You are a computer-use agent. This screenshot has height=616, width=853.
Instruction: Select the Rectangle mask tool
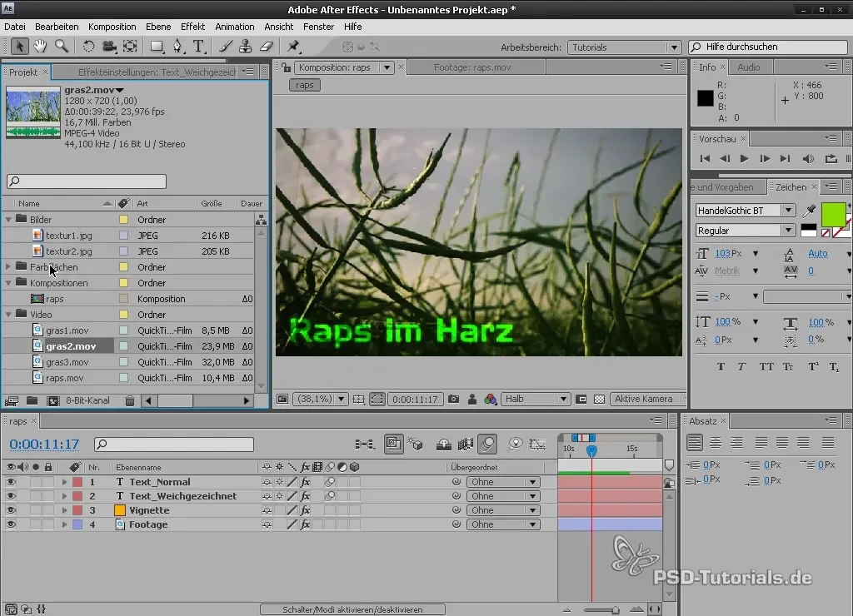[x=157, y=47]
